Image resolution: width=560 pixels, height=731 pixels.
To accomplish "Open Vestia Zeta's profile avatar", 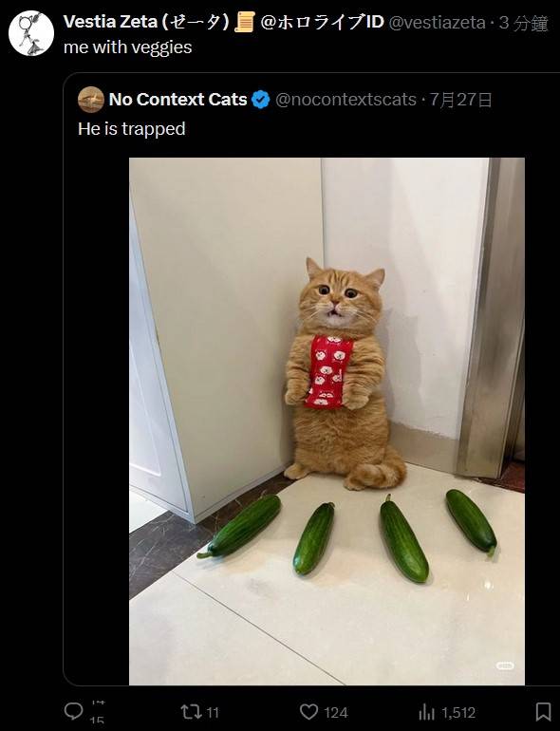I will (x=31, y=33).
